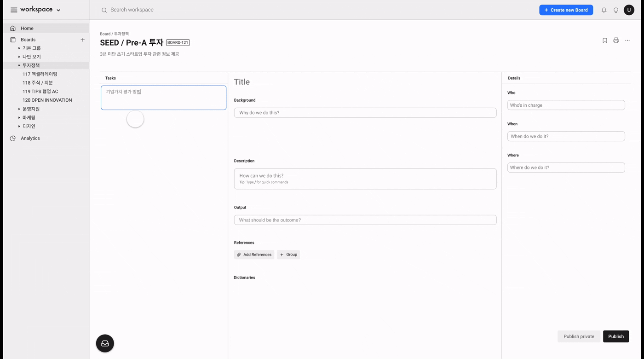Image resolution: width=644 pixels, height=359 pixels.
Task: Select the Details panel header
Action: 514,78
